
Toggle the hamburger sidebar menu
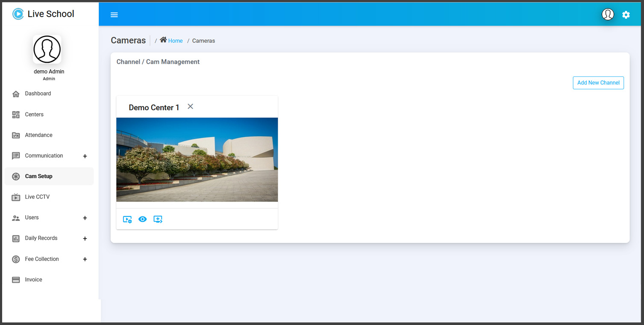tap(114, 15)
